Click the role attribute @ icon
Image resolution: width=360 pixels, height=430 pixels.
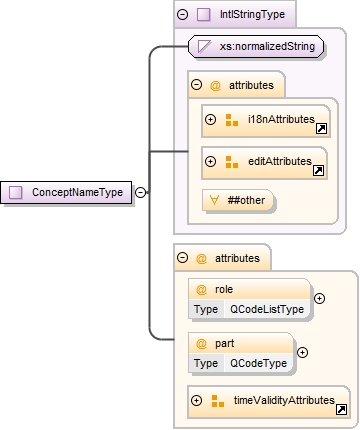[x=201, y=289]
